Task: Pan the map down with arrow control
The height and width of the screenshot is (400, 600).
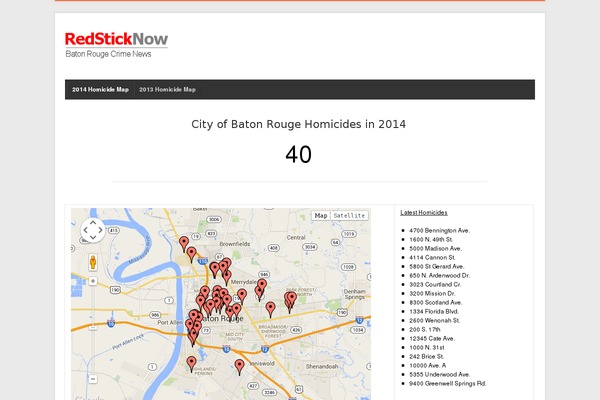Action: pos(93,238)
